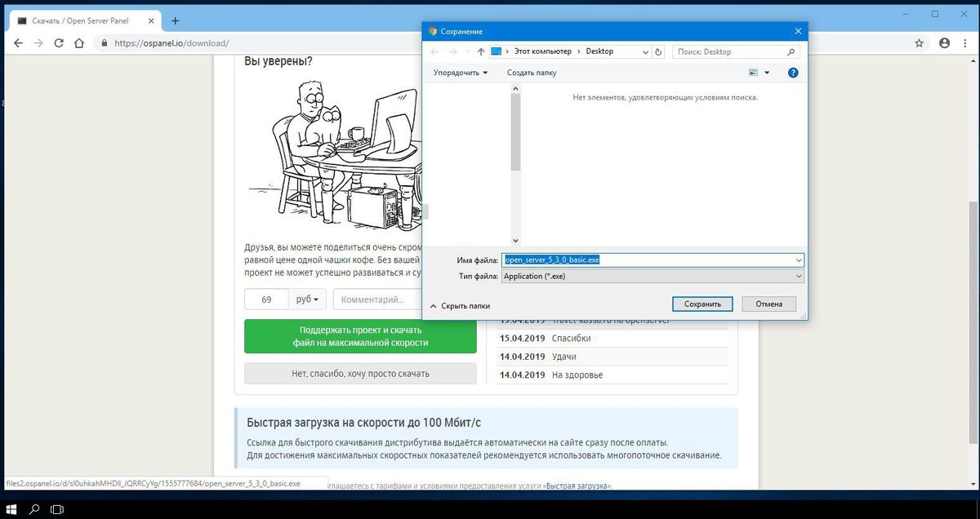The width and height of the screenshot is (980, 519).
Task: Expand the address path history dropdown
Action: [x=645, y=51]
